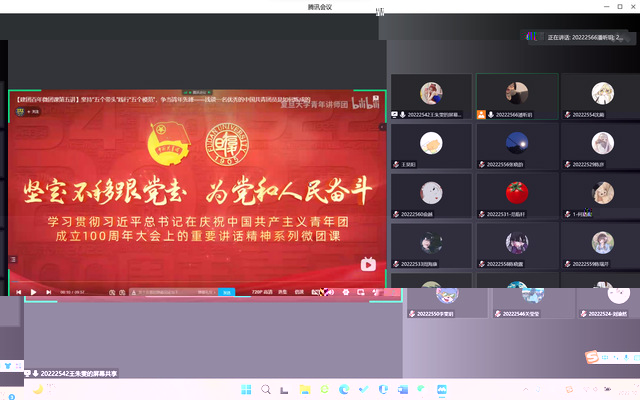
Task: Open Windows taskbar search
Action: (x=266, y=389)
